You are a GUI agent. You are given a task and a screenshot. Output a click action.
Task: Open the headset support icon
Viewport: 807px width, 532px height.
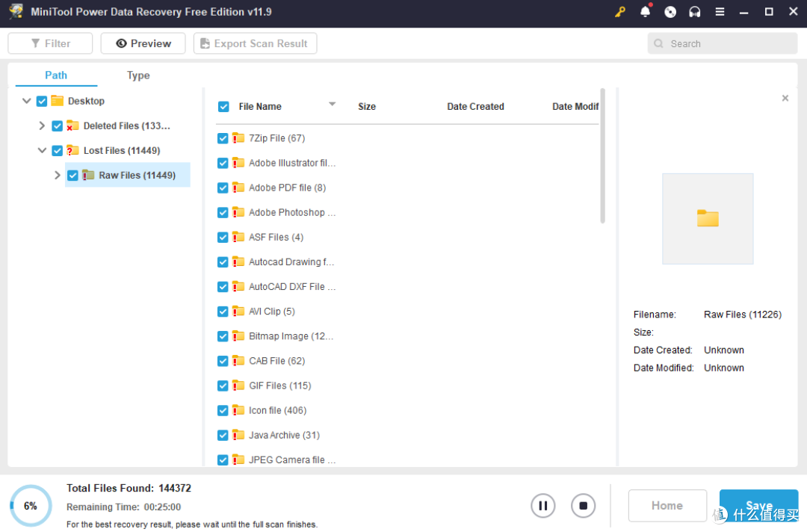pos(695,12)
